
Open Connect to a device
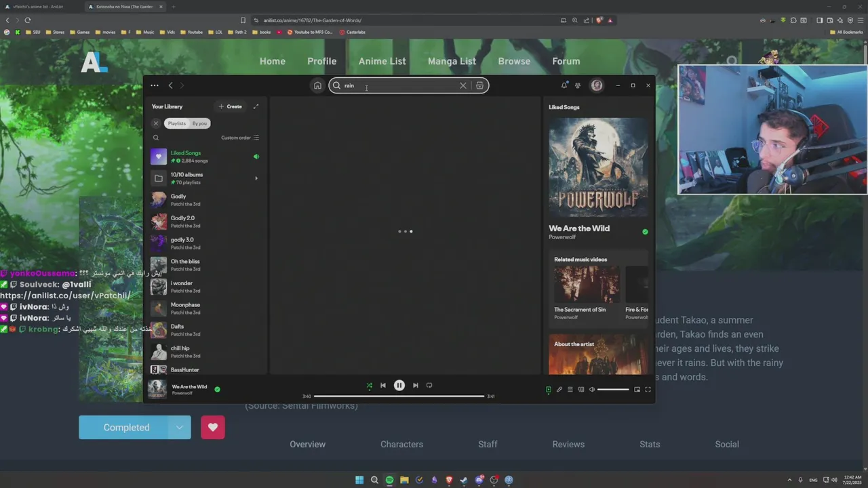click(x=581, y=389)
